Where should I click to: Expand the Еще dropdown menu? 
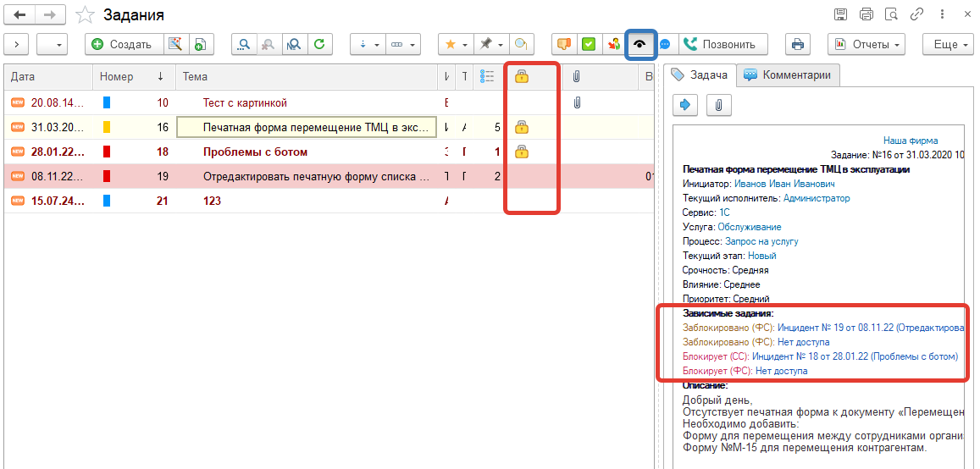click(945, 45)
